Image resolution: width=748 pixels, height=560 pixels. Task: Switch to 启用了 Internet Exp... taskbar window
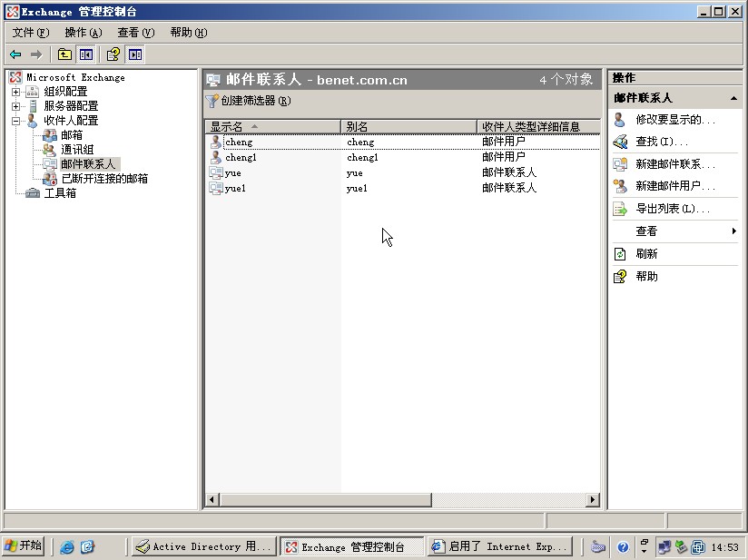[x=501, y=546]
